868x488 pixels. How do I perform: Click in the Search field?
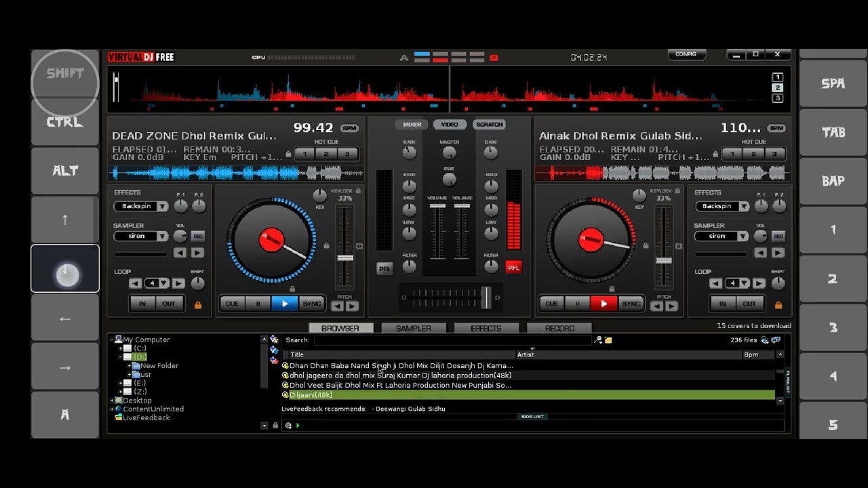click(452, 340)
